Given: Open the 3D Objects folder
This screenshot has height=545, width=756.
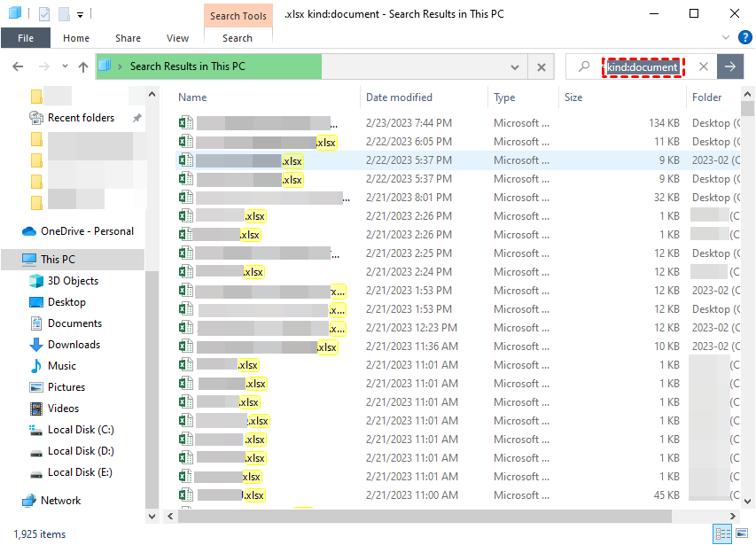Looking at the screenshot, I should click(x=73, y=281).
